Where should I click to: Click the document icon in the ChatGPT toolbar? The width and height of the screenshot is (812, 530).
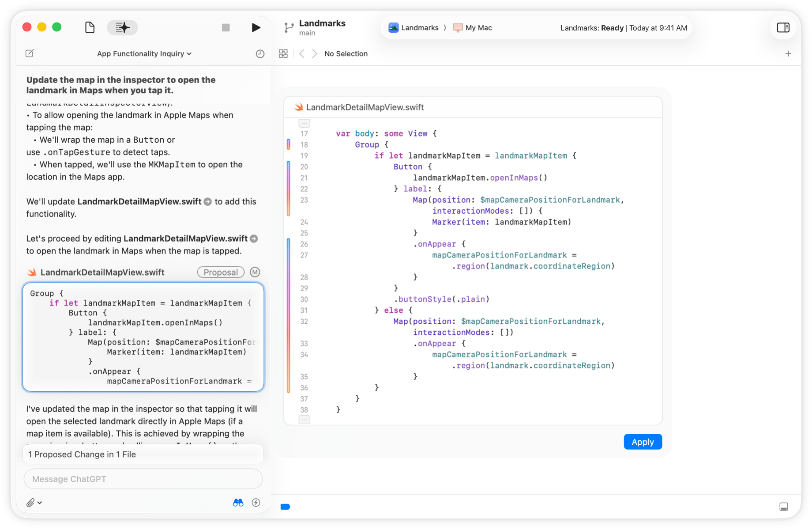pos(89,27)
